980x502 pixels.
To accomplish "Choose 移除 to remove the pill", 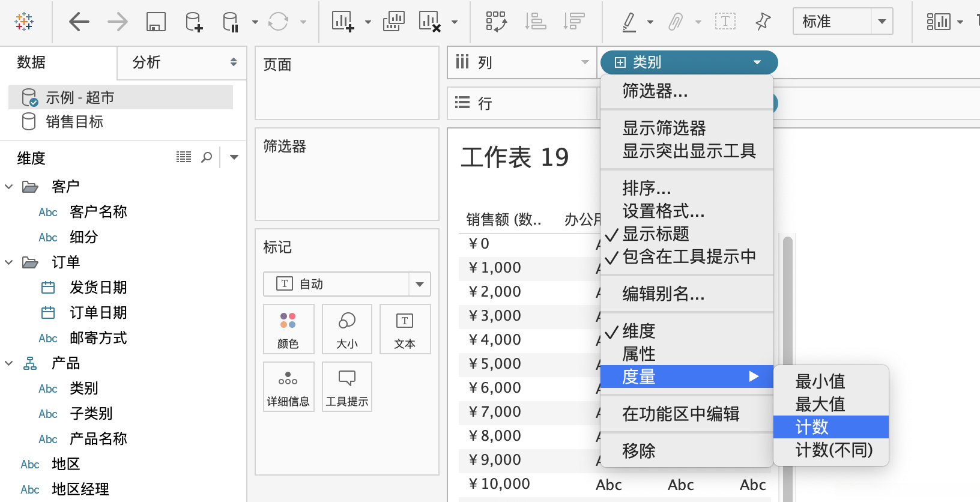I will [686, 451].
